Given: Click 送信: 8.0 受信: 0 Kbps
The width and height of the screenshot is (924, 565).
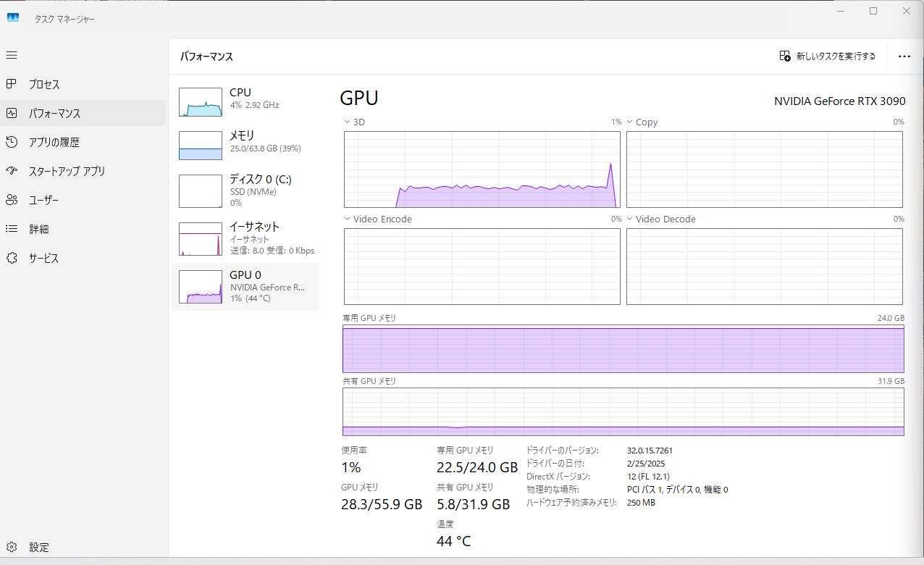Looking at the screenshot, I should (x=272, y=251).
